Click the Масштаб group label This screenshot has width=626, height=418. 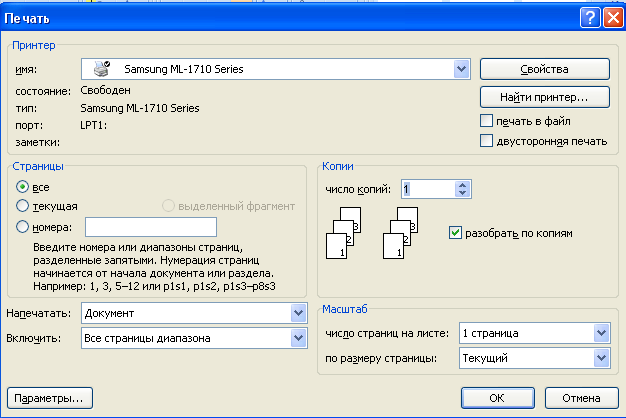pyautogui.click(x=345, y=309)
